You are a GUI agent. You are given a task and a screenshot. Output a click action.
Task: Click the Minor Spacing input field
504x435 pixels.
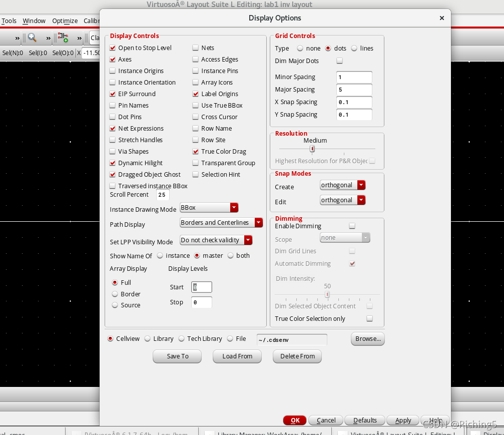click(354, 78)
